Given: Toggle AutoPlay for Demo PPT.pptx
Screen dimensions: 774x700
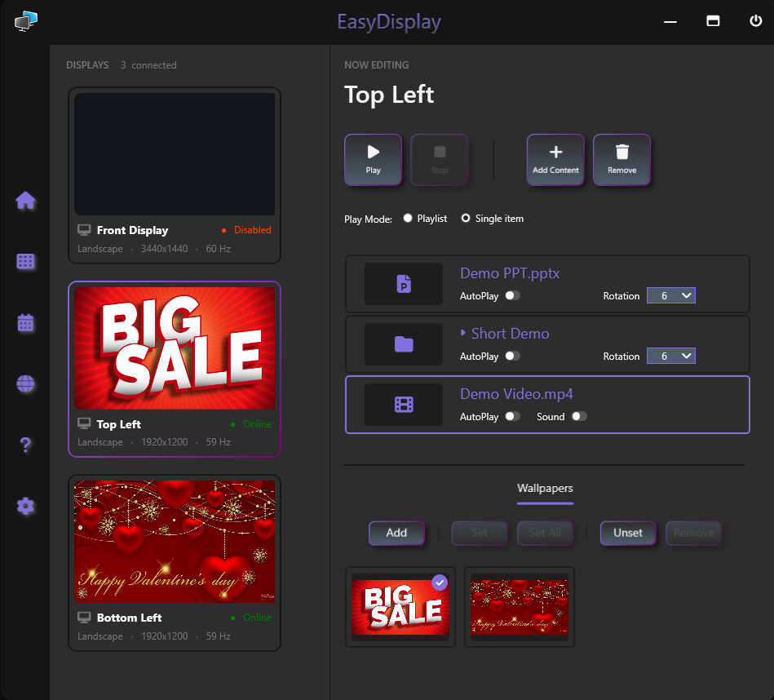Looking at the screenshot, I should click(512, 295).
